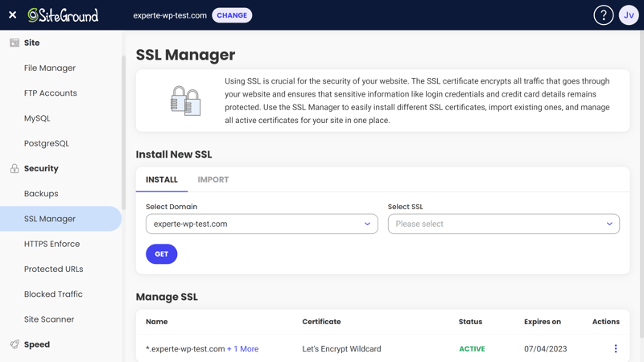Expand the Speed section header
644x362 pixels.
pyautogui.click(x=36, y=344)
